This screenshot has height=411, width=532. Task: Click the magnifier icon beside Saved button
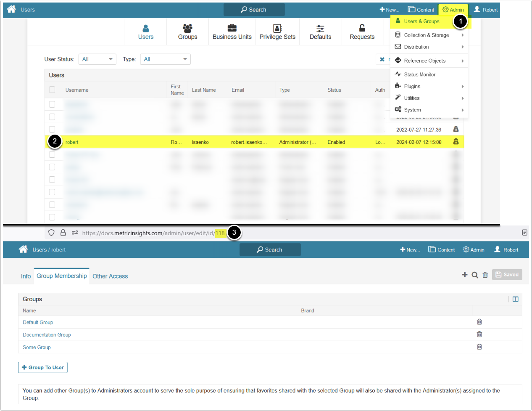tap(475, 275)
